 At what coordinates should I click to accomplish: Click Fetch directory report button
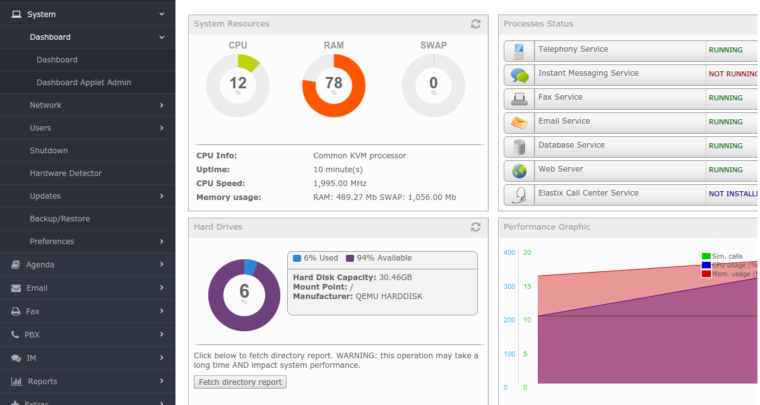click(240, 382)
